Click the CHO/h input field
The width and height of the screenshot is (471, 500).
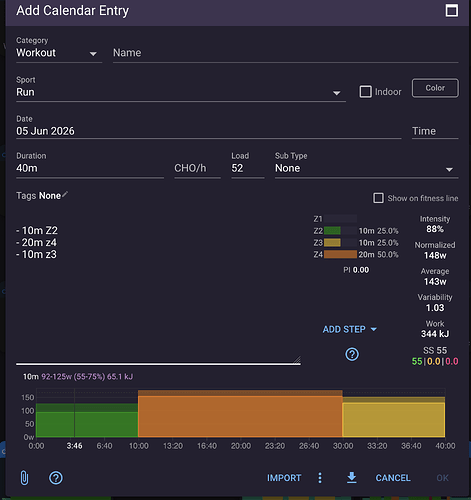tap(197, 168)
